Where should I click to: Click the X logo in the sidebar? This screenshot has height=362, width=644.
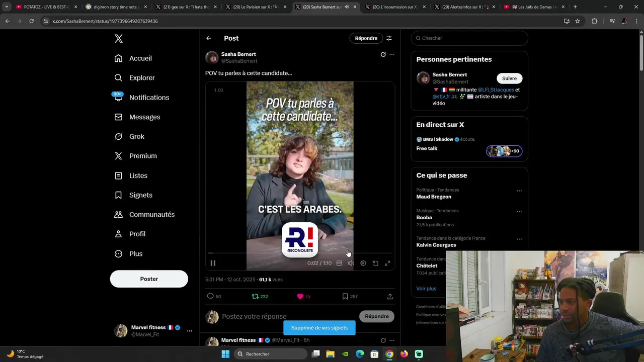[x=119, y=39]
